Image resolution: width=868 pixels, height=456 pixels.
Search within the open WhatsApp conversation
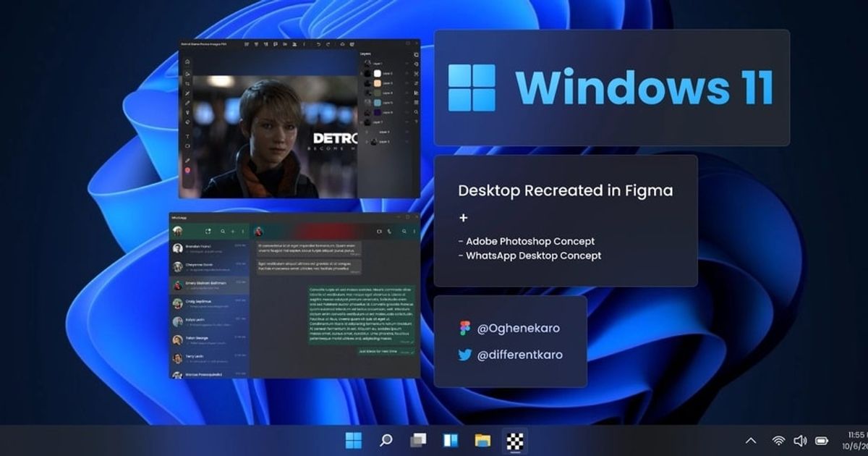point(404,231)
